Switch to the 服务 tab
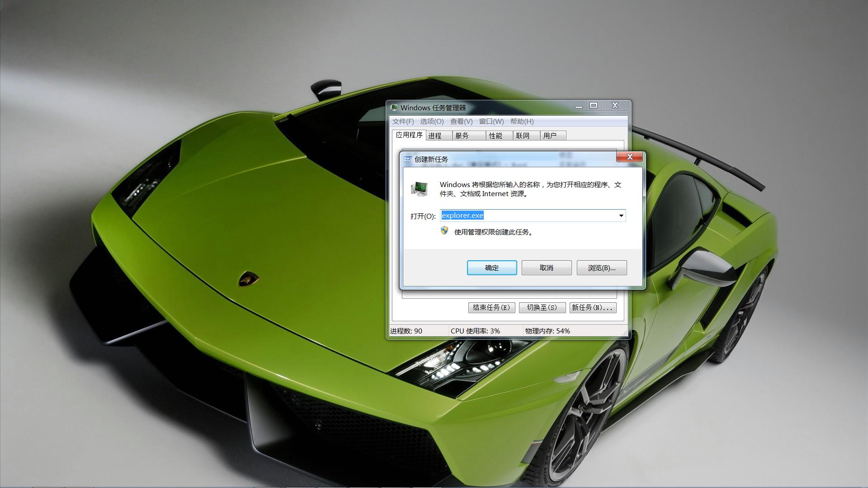The image size is (868, 488). [x=462, y=136]
